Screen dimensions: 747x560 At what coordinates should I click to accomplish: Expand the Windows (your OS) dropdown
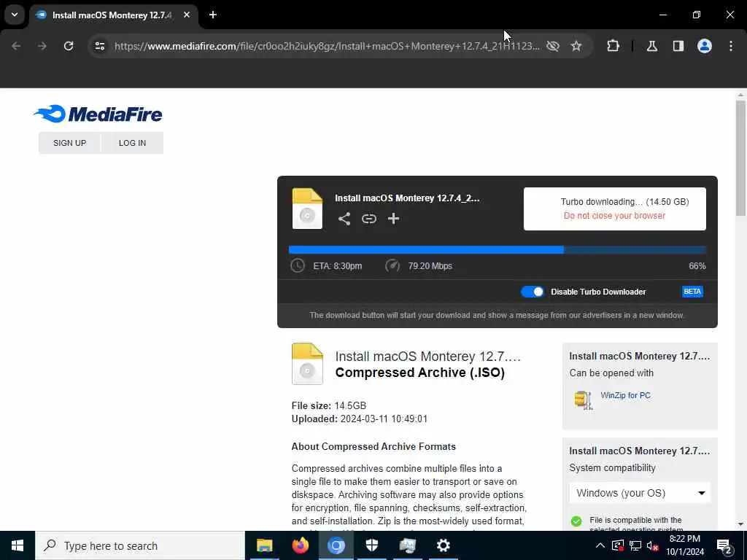[x=640, y=493]
